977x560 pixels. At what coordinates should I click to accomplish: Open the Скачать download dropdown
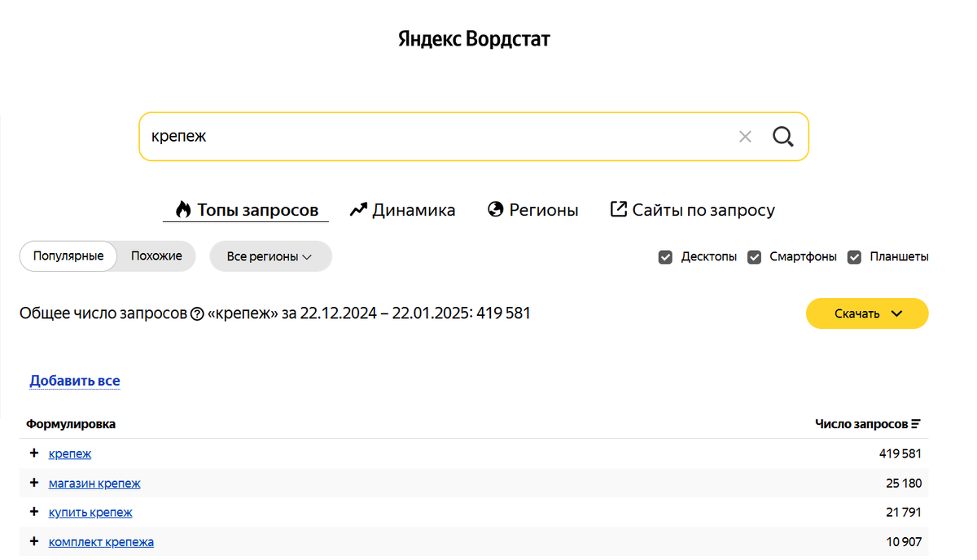(x=867, y=313)
